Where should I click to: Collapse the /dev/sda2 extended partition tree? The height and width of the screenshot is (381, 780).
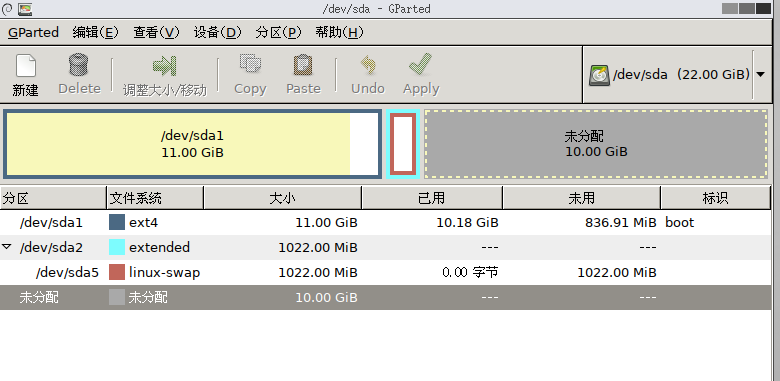tap(6, 247)
